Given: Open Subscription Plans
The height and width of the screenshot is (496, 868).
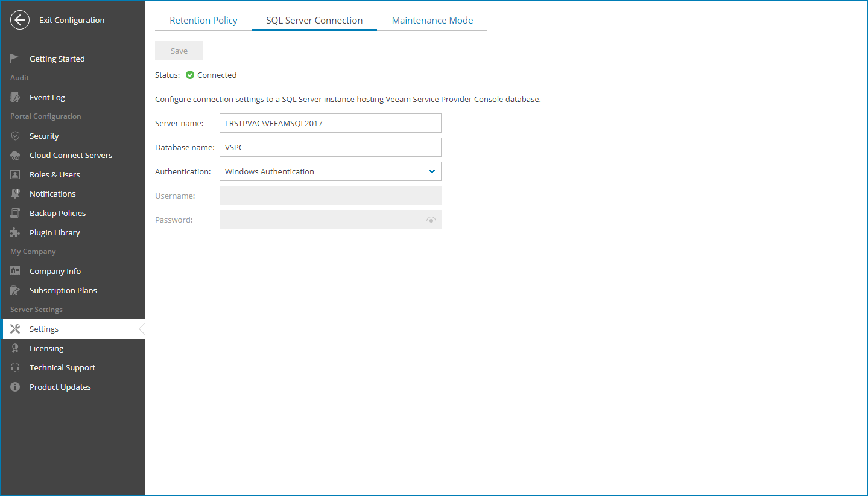Looking at the screenshot, I should point(73,290).
